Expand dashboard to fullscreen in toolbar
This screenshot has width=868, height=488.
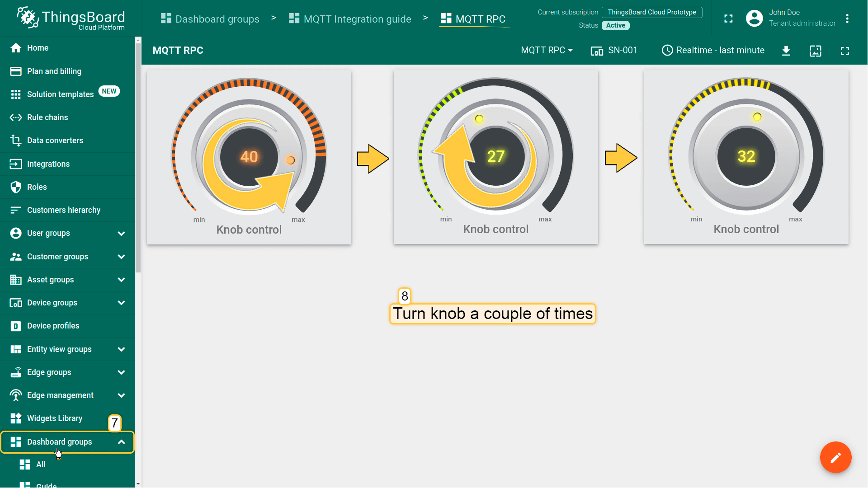coord(844,51)
